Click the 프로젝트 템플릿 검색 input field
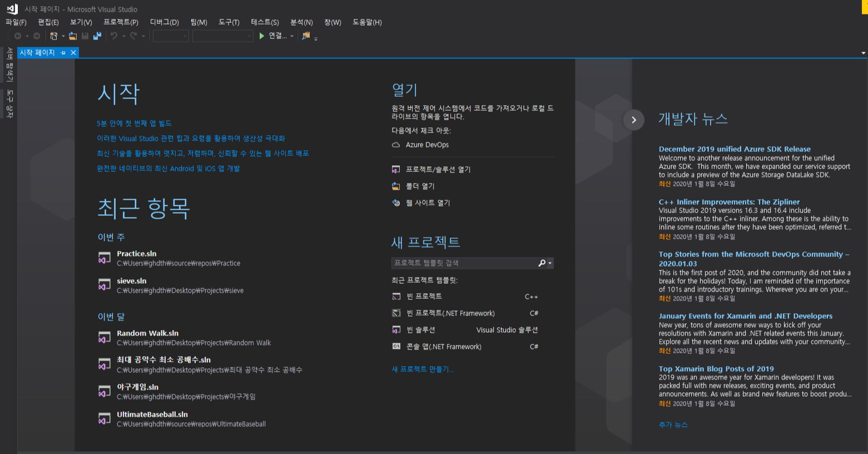Screen dimensions: 868x454 [464, 263]
